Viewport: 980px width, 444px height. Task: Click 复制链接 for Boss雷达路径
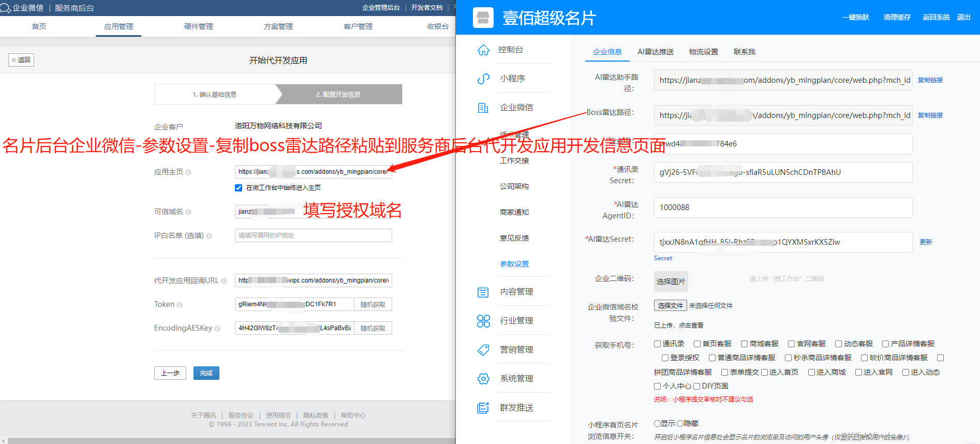[930, 115]
